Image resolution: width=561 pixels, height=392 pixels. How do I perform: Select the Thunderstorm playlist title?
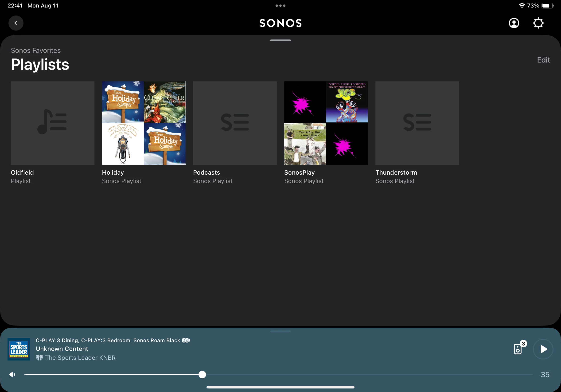click(396, 172)
